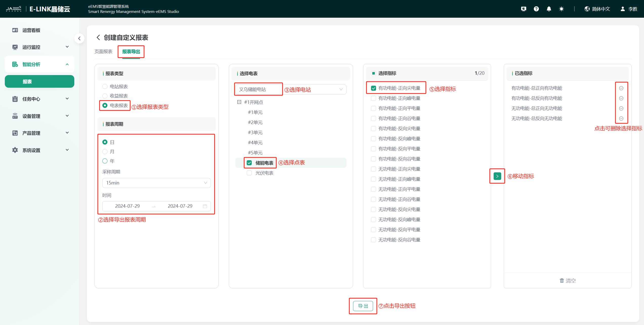Select the 月 report period radio button
Screen dimensions: 644x325
click(x=105, y=152)
